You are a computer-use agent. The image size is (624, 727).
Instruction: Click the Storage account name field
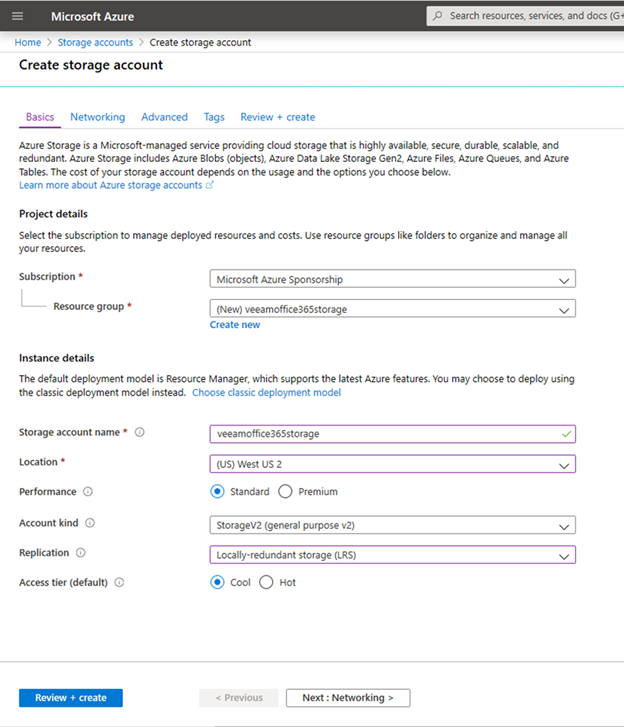coord(393,434)
